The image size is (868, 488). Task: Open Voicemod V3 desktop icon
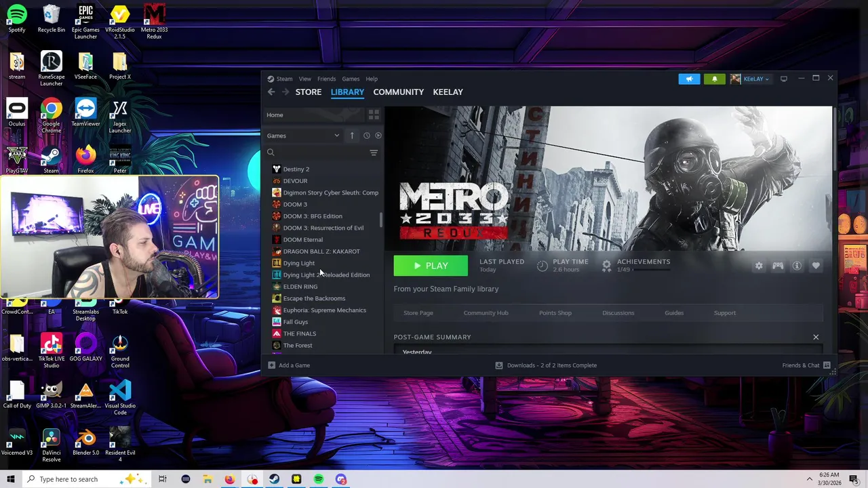(x=17, y=441)
